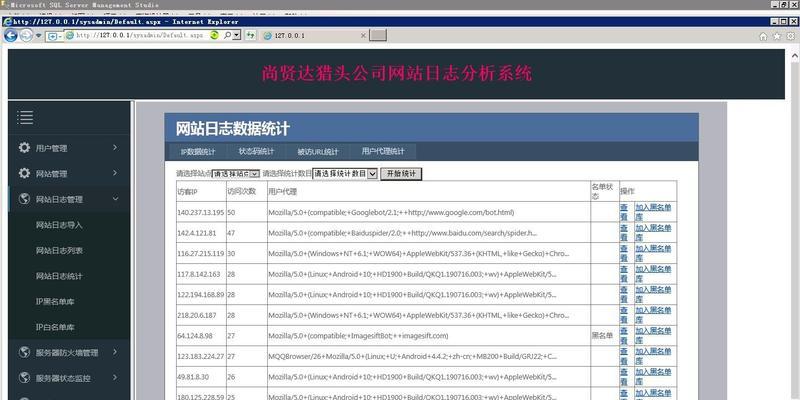Expand the 用户管理 chevron
Screen dimensions: 800x400
115,147
